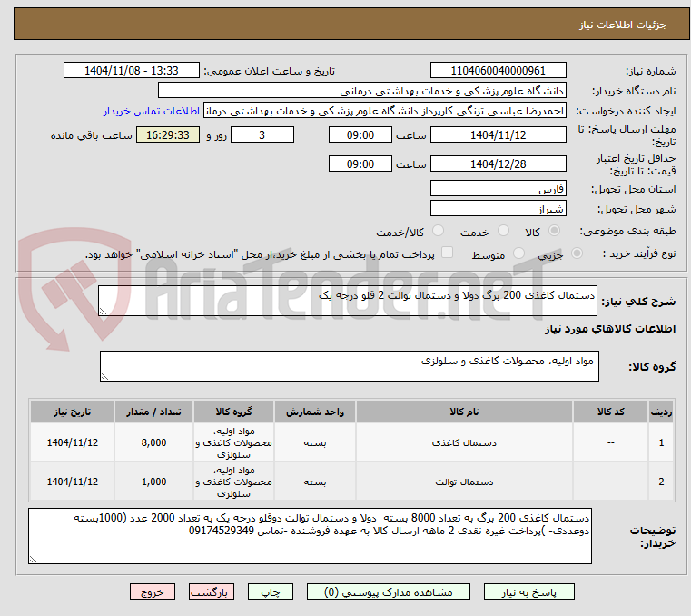Click the need number field 1104060040000961
The width and height of the screenshot is (691, 616).
click(498, 71)
